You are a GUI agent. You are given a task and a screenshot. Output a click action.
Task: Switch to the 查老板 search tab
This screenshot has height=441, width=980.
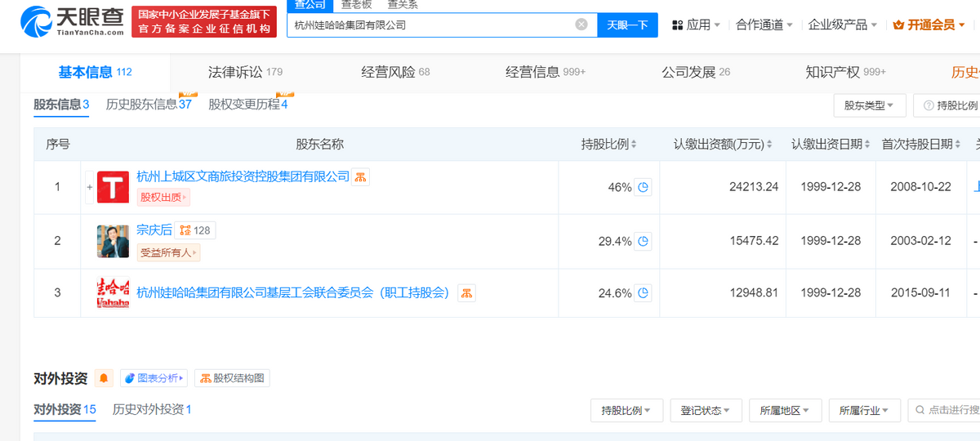356,5
